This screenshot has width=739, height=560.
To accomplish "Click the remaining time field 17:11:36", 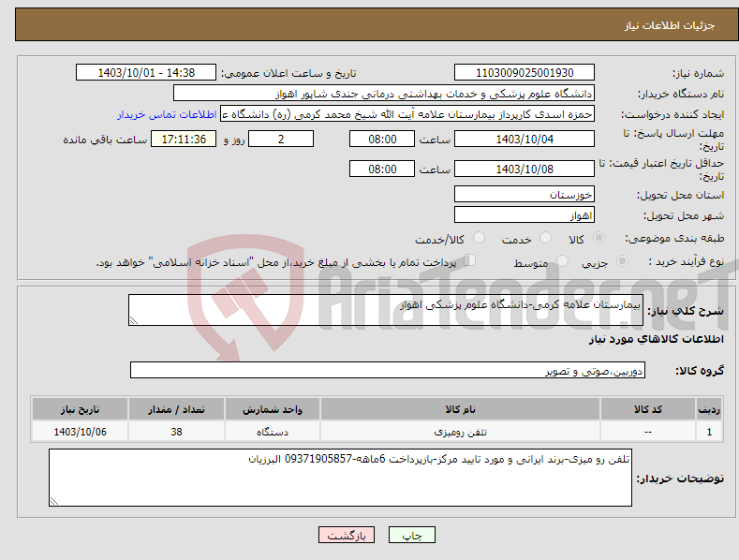I will click(184, 139).
